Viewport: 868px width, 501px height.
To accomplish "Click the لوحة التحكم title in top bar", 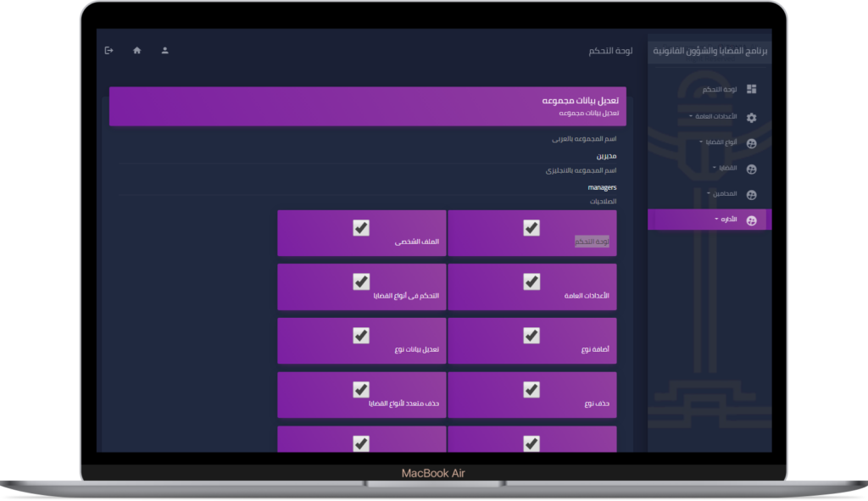I will (x=610, y=52).
